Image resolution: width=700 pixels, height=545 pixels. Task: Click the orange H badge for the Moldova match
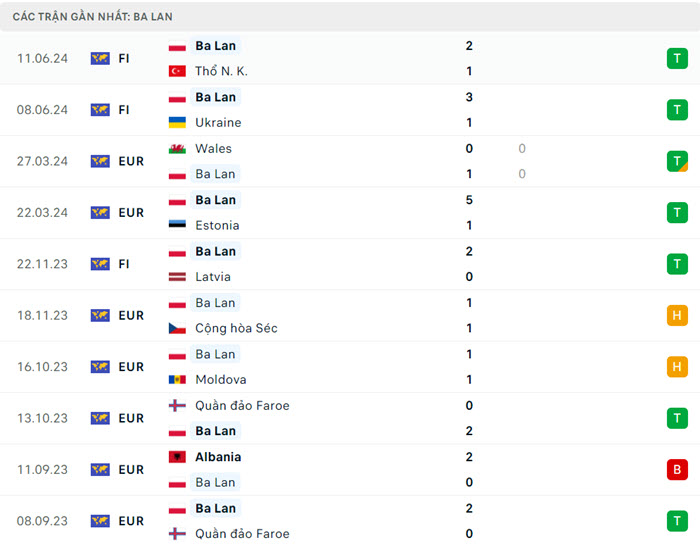pyautogui.click(x=677, y=367)
